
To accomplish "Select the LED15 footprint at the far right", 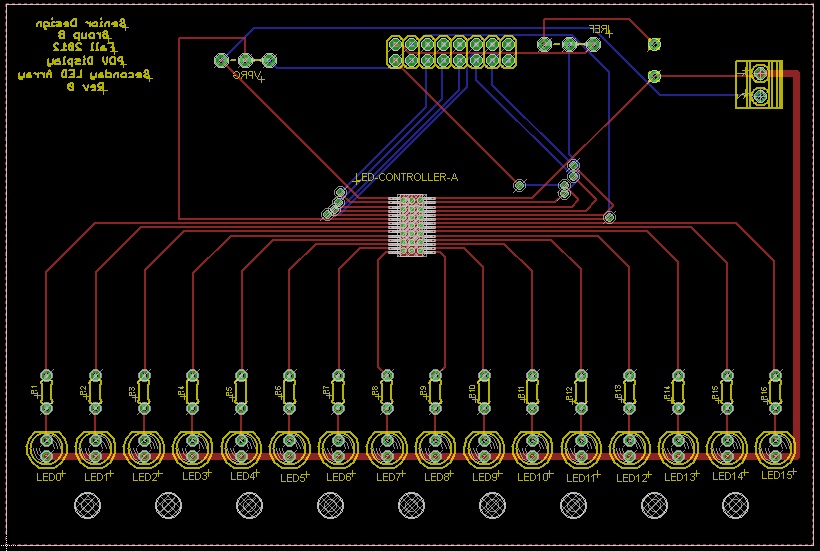I will tap(773, 447).
